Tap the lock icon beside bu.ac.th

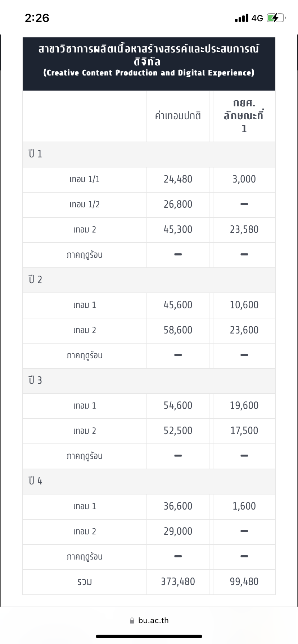tap(132, 621)
